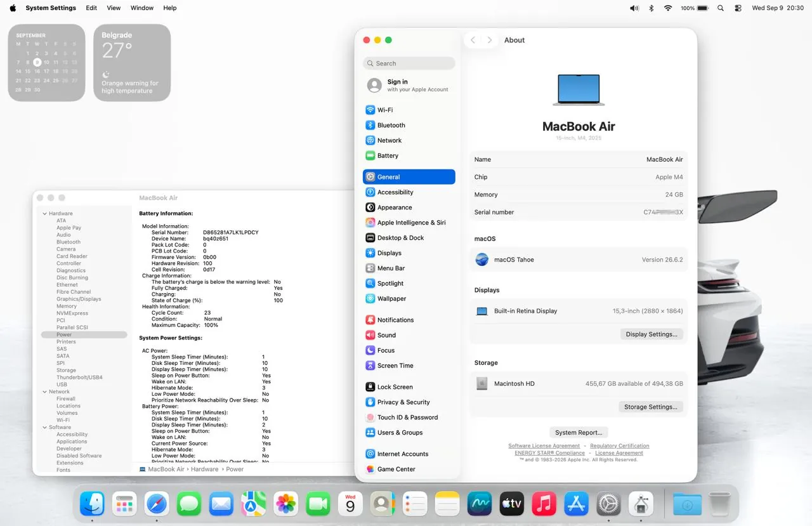Open Control Center in the menu bar
Screen dimensions: 812x526
[x=738, y=8]
